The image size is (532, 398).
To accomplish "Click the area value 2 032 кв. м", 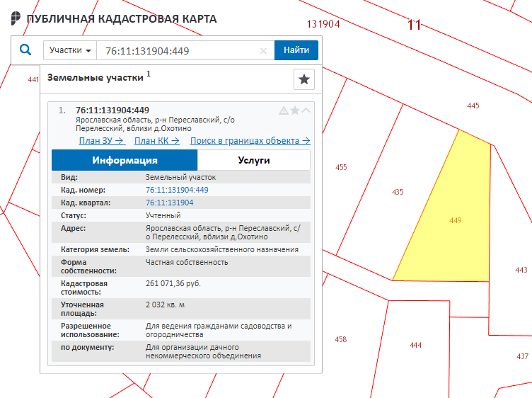I will (165, 305).
